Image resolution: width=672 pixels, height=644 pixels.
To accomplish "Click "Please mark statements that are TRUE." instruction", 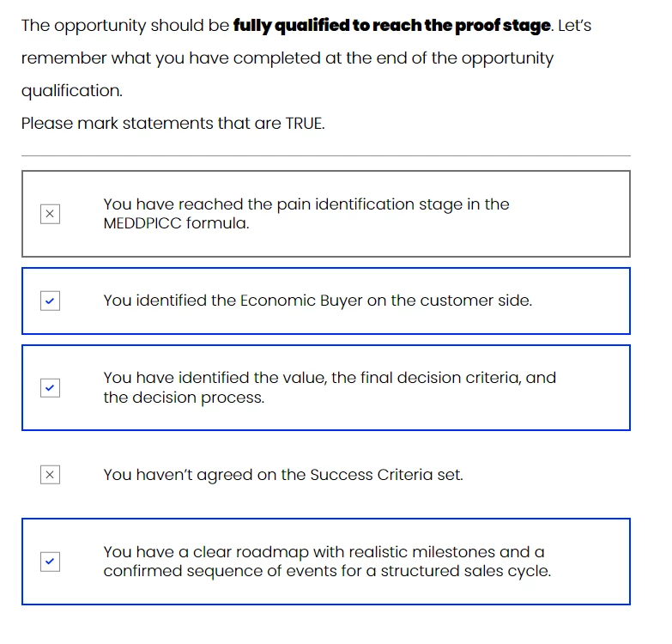I will click(173, 123).
